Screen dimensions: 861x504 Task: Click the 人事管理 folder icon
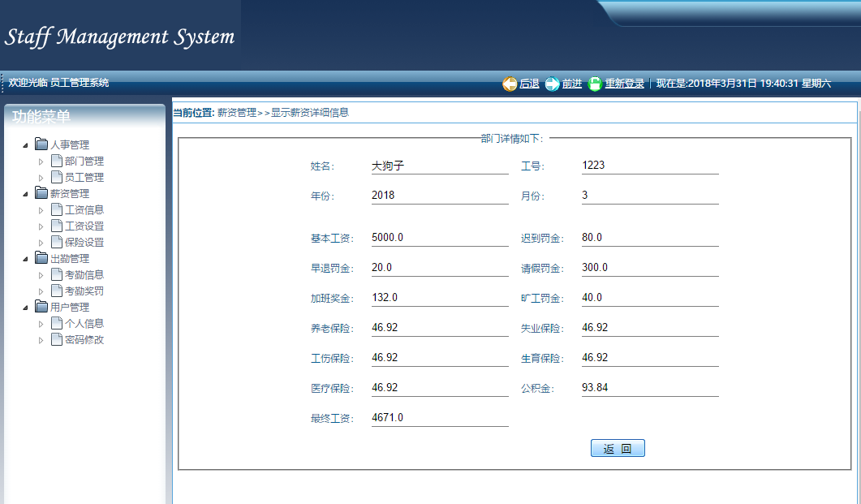coord(41,144)
